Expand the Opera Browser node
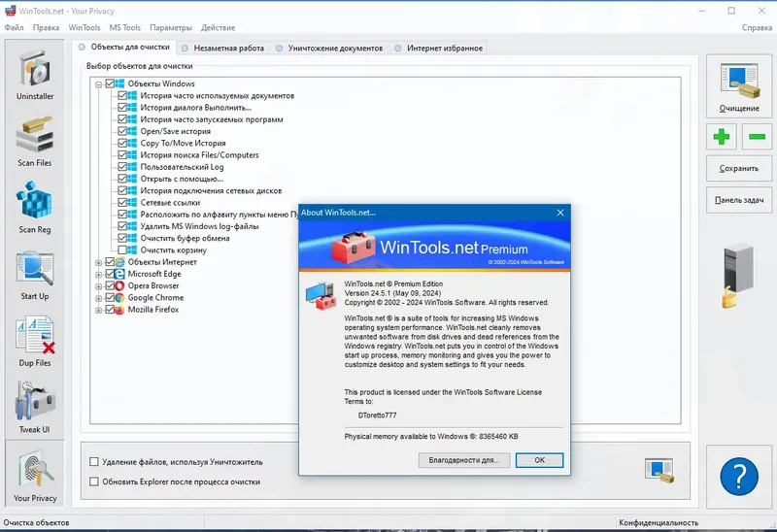777x532 pixels. pyautogui.click(x=99, y=286)
